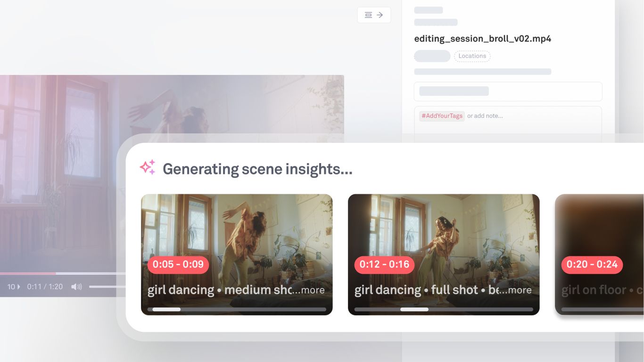Click the sparkle AI insights icon
Screen dimensions: 644x362
(x=148, y=168)
